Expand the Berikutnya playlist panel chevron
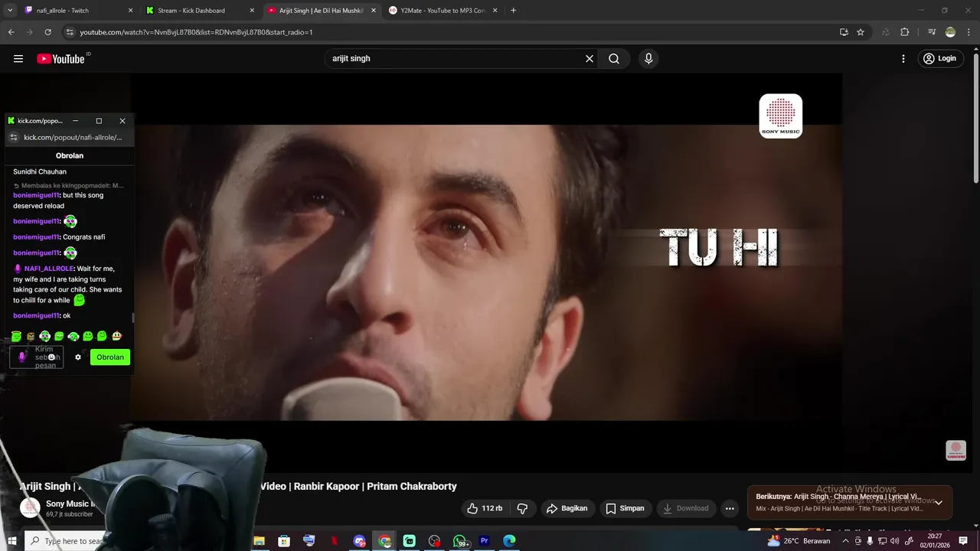 (939, 503)
